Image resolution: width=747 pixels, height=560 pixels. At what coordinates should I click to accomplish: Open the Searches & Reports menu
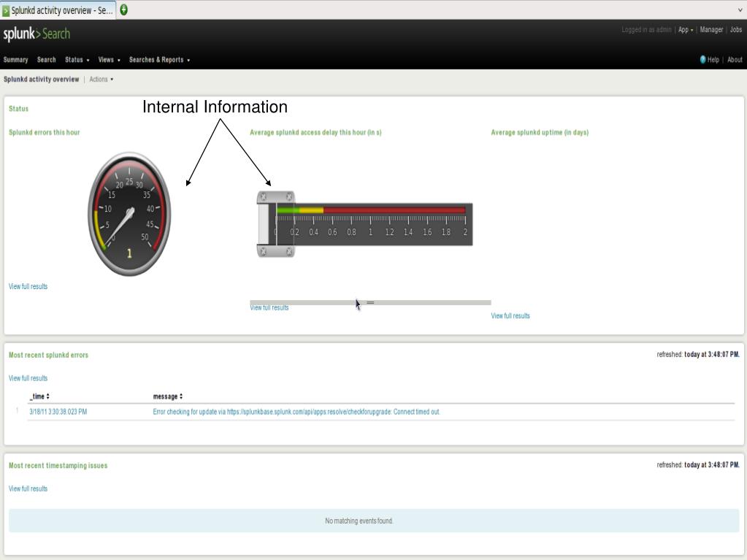tap(160, 60)
